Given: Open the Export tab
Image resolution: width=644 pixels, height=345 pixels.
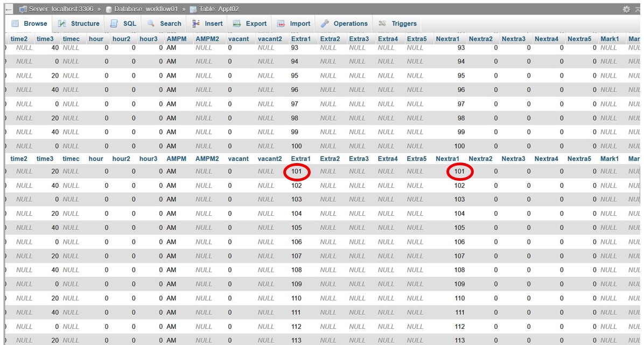Looking at the screenshot, I should click(x=250, y=24).
